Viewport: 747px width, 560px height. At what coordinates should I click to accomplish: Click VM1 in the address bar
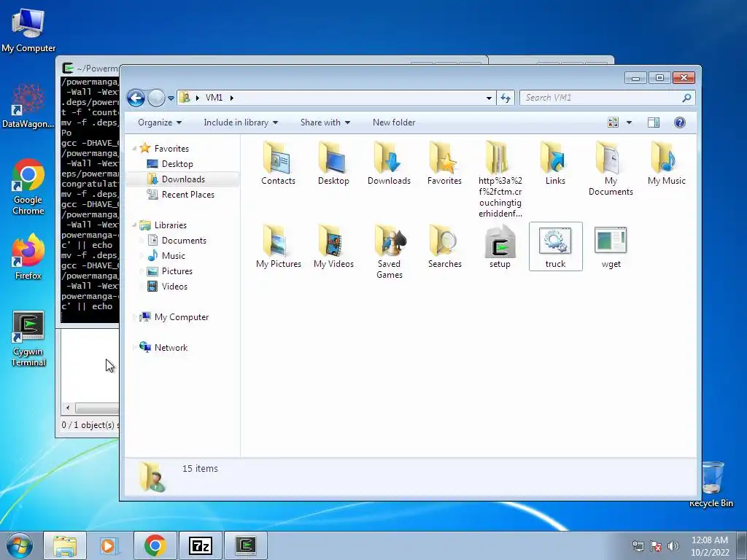click(x=214, y=98)
